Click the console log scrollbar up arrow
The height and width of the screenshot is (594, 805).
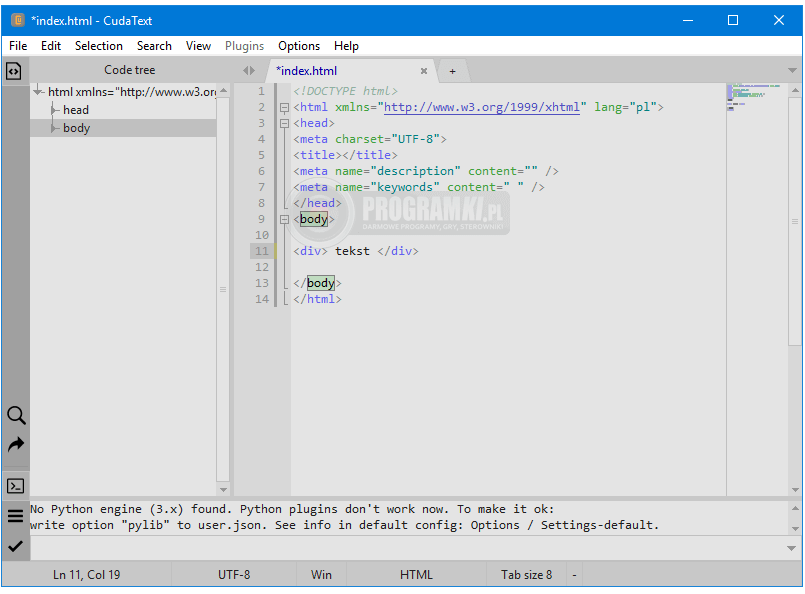[795, 509]
